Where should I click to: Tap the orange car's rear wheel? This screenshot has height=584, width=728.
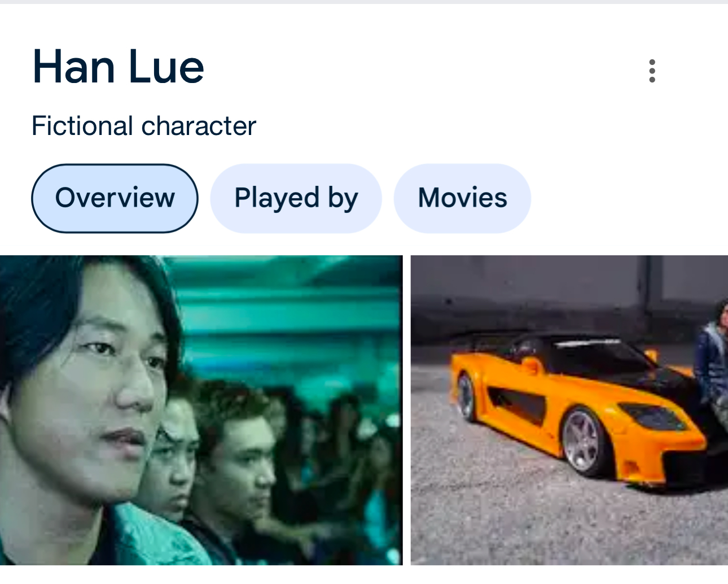[467, 397]
